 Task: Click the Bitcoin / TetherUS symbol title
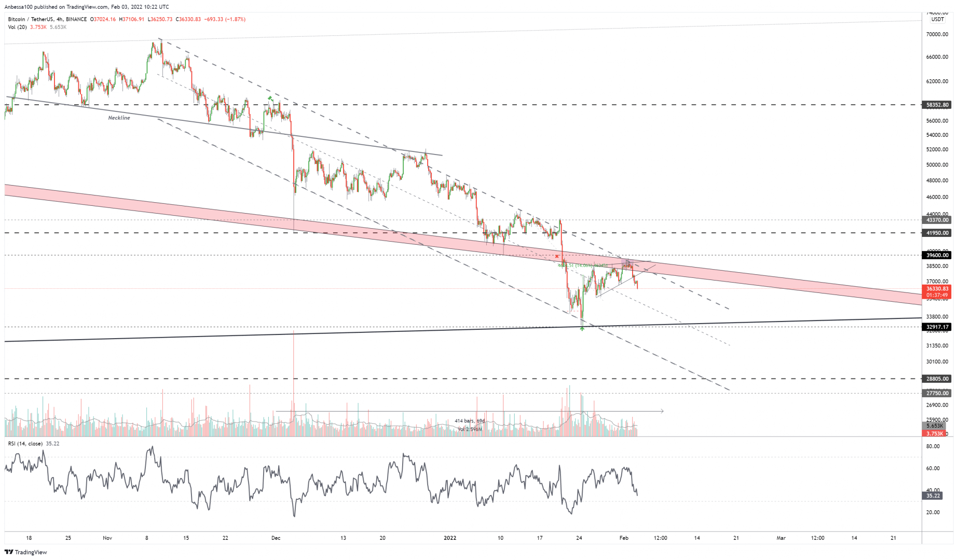pyautogui.click(x=47, y=19)
